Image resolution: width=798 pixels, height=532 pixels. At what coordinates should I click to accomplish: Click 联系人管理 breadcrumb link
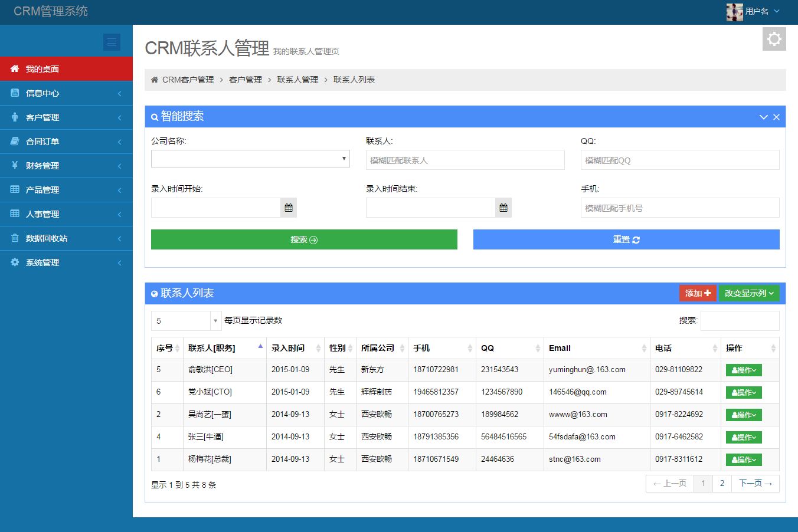pos(297,80)
